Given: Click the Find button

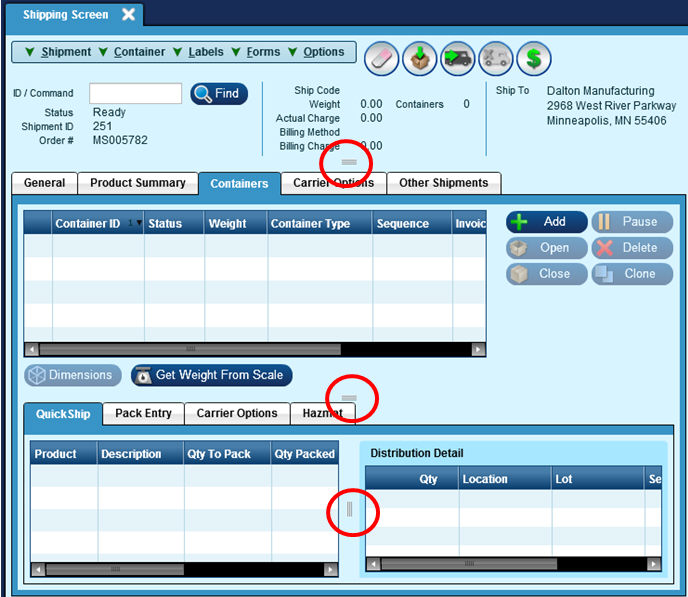Looking at the screenshot, I should coord(217,94).
